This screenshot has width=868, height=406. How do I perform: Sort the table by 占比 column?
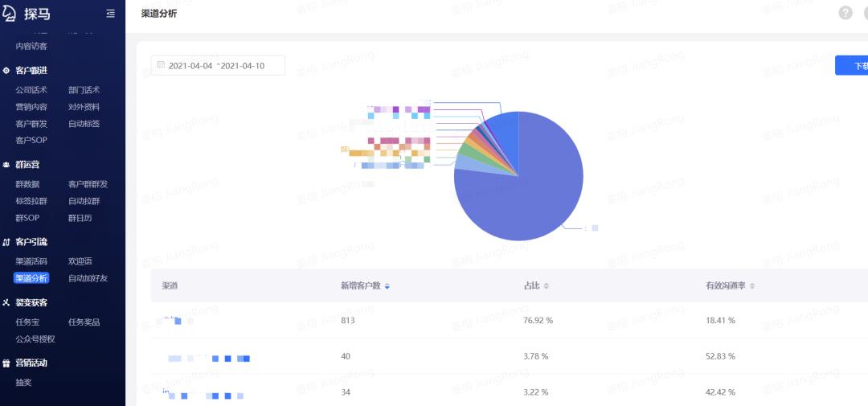[547, 286]
